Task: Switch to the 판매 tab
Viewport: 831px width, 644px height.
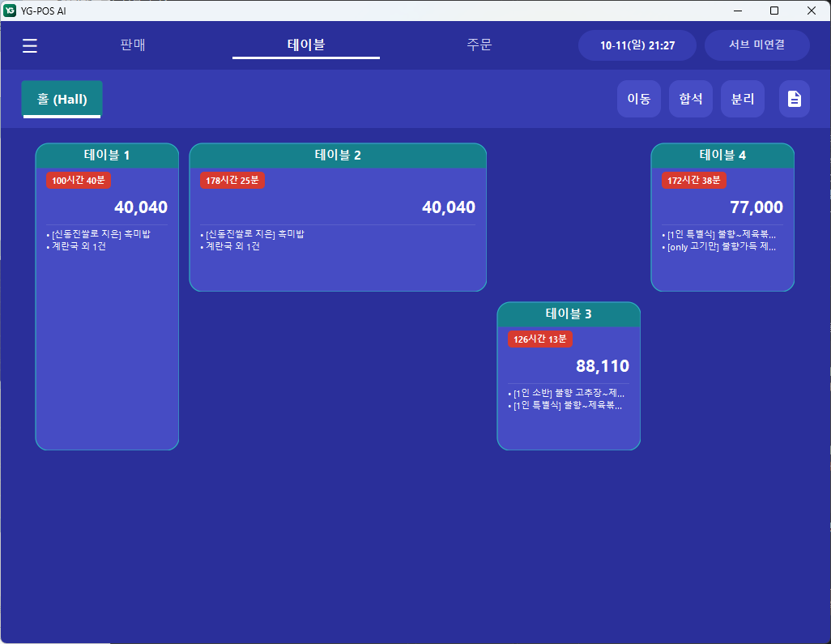Action: 133,45
